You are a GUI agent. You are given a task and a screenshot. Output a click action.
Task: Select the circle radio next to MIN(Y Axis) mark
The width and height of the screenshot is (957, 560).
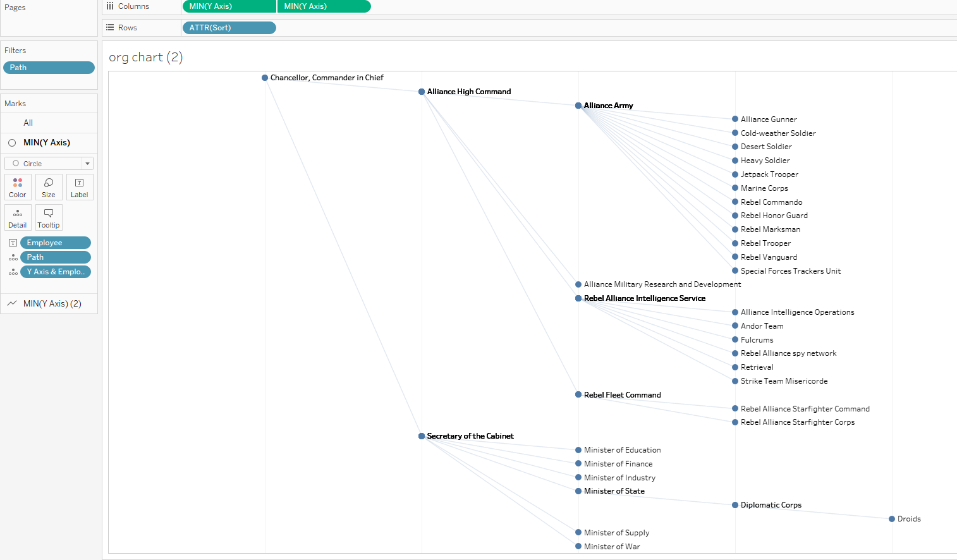[12, 143]
